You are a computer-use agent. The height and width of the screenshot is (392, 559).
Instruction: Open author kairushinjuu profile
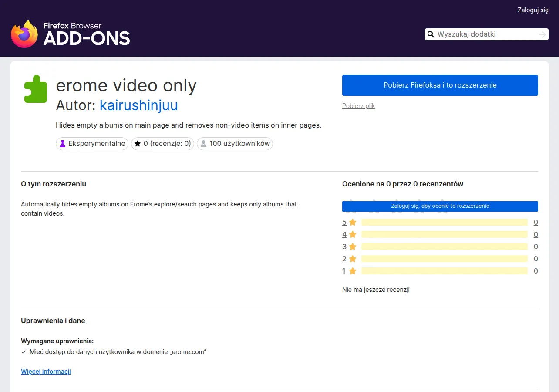(139, 105)
